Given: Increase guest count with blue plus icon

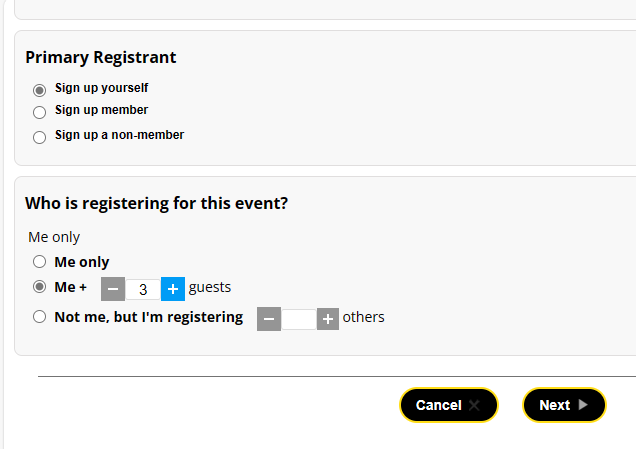Looking at the screenshot, I should click(x=173, y=289).
